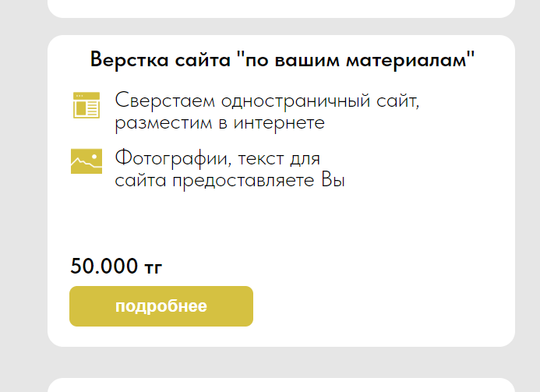Click the previous card's bottom edge above
540x392 pixels.
(x=281, y=14)
